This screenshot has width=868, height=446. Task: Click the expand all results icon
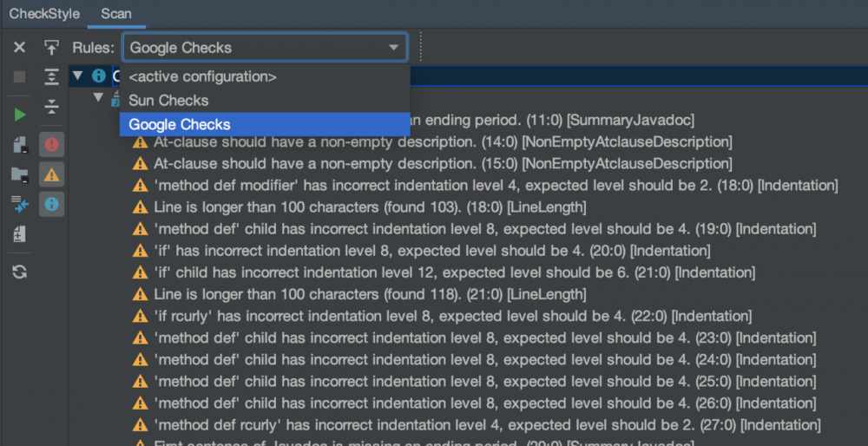(51, 77)
